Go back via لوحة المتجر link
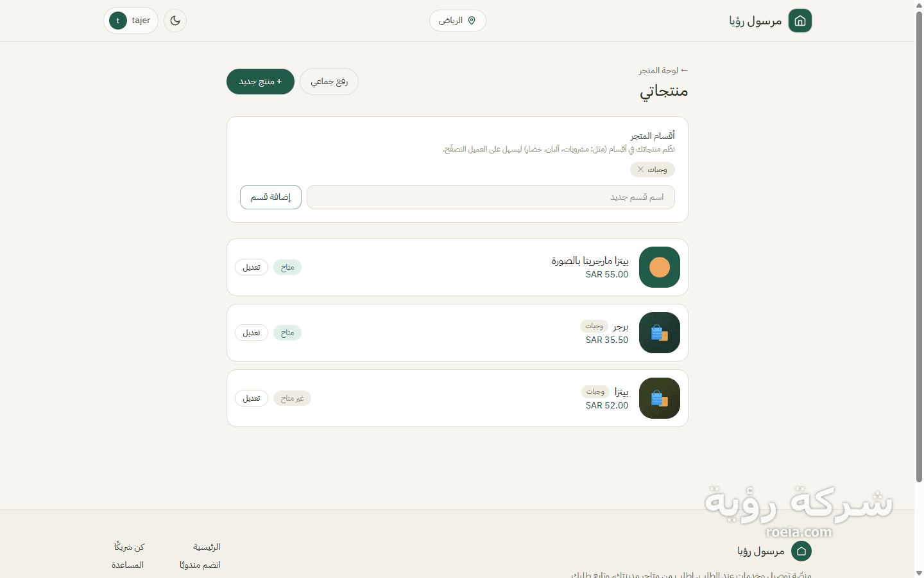Screen dimensions: 924x578 coord(663,70)
